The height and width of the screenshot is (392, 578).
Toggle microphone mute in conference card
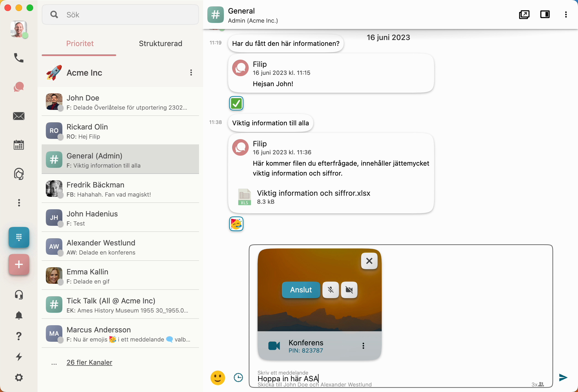[330, 290]
